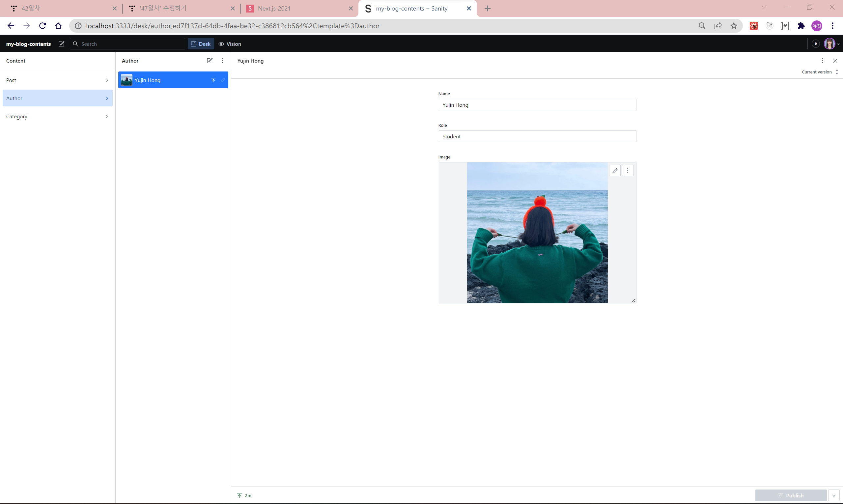Click the compose new document icon beside my-blog-contents
843x504 pixels.
62,44
